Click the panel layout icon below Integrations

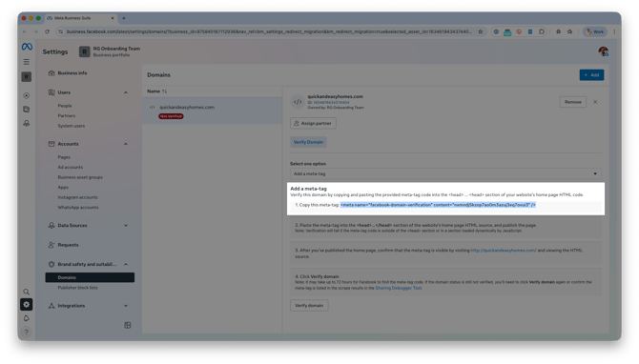click(x=128, y=325)
